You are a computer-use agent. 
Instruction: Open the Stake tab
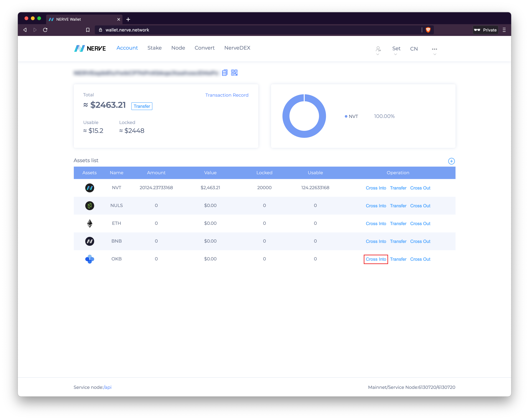(154, 48)
